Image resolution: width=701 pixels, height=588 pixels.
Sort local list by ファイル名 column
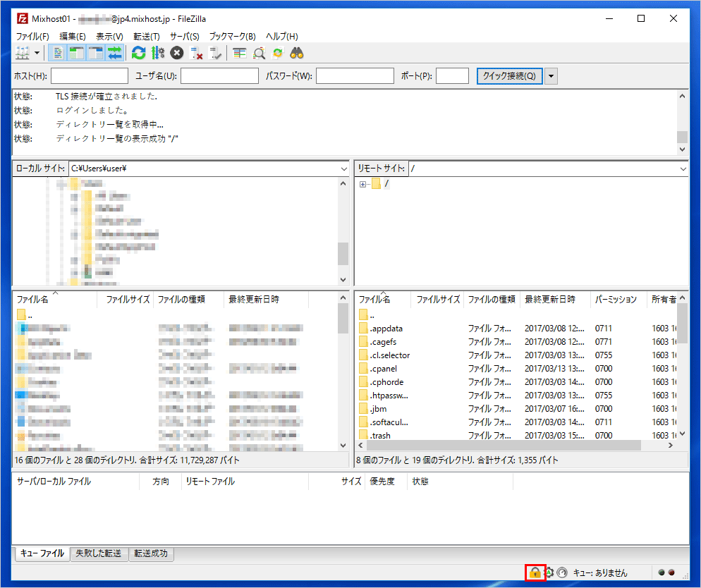pyautogui.click(x=54, y=300)
